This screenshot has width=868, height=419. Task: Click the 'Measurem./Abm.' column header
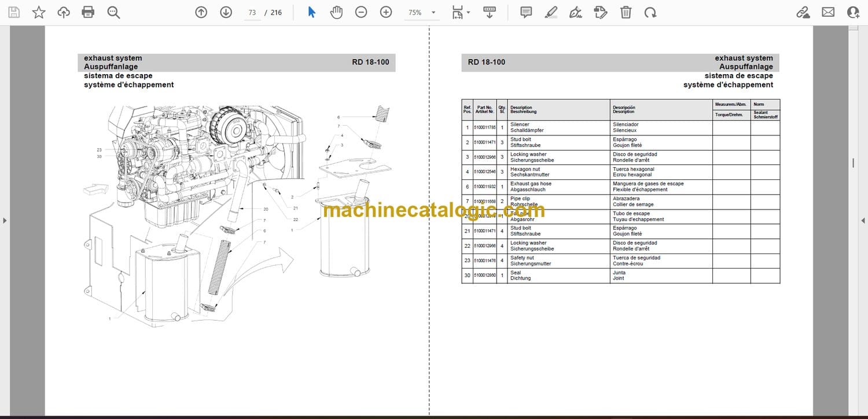(x=731, y=104)
